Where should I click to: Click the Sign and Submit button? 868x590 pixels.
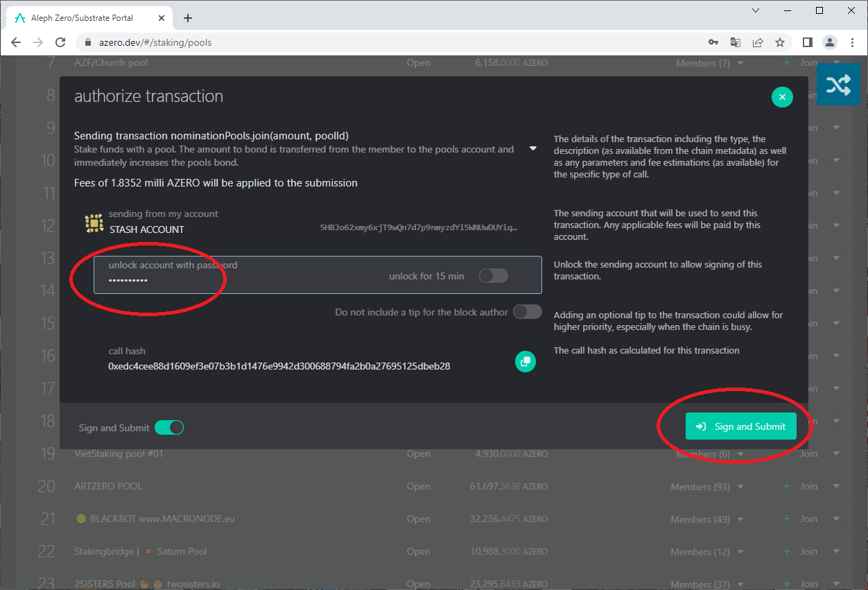(741, 426)
